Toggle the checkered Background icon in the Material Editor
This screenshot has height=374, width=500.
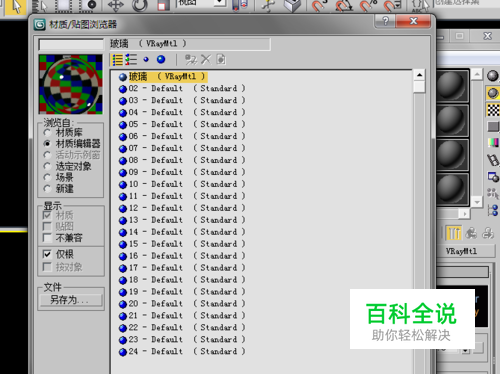pos(493,110)
